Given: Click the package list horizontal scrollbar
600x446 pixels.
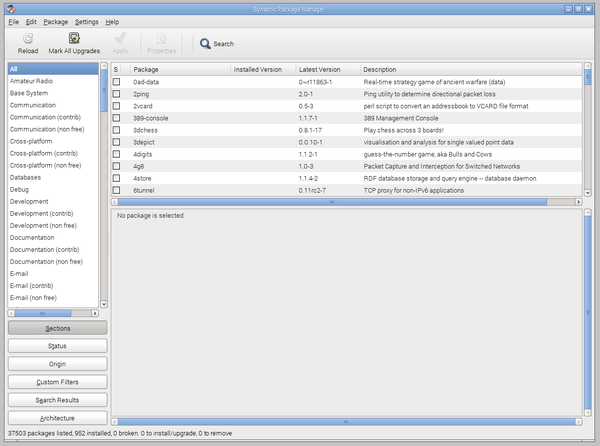Looking at the screenshot, I should coord(330,201).
